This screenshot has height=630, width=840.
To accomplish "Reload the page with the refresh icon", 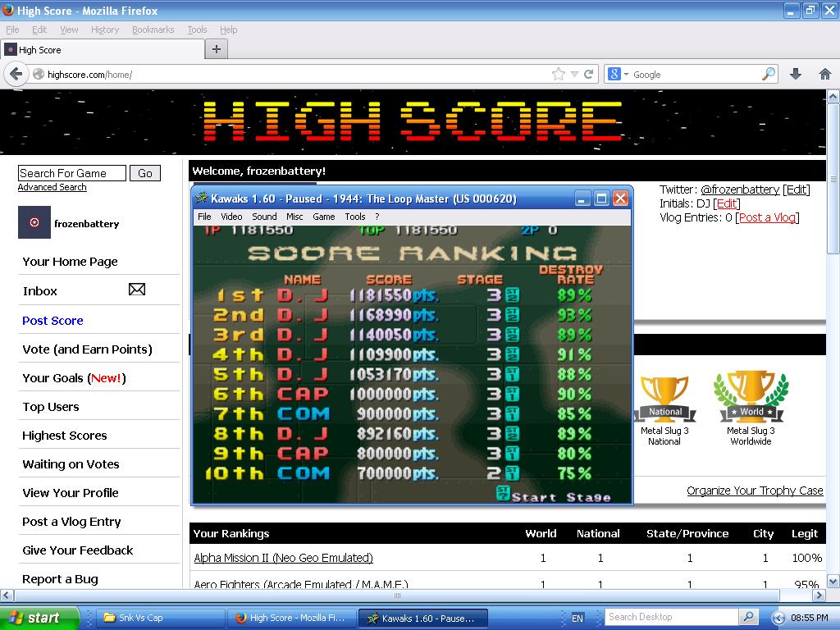I will (589, 74).
